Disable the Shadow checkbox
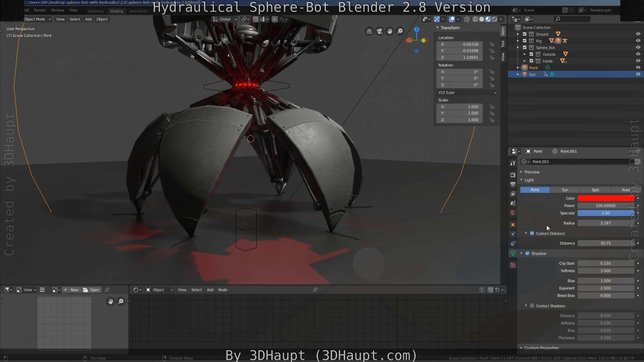The image size is (644, 362). coord(527,253)
